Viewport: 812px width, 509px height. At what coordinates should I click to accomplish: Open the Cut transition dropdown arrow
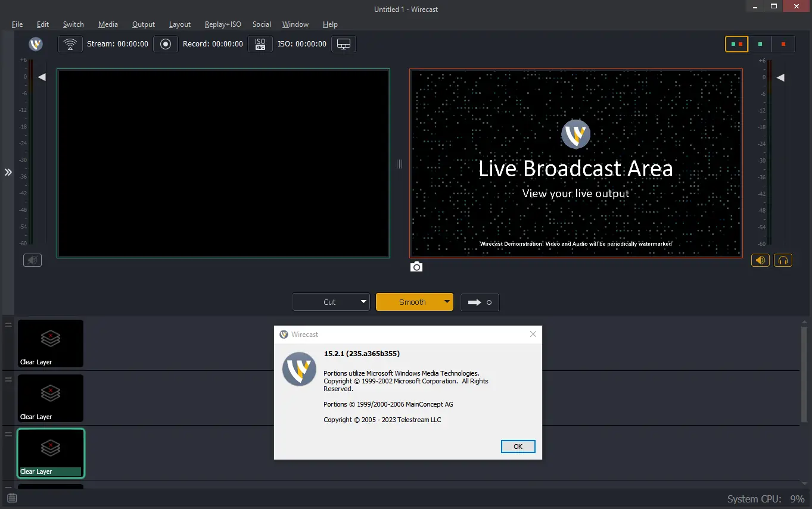click(x=364, y=302)
